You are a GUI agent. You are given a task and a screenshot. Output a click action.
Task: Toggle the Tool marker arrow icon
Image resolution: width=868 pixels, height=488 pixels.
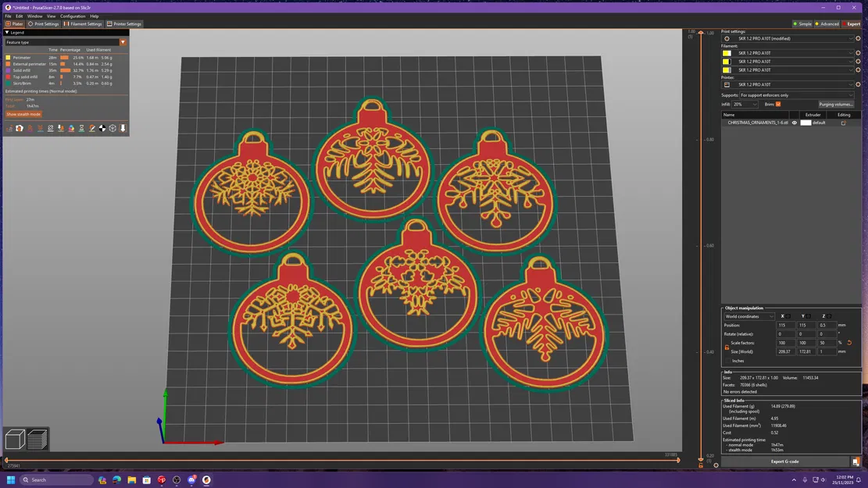[123, 128]
